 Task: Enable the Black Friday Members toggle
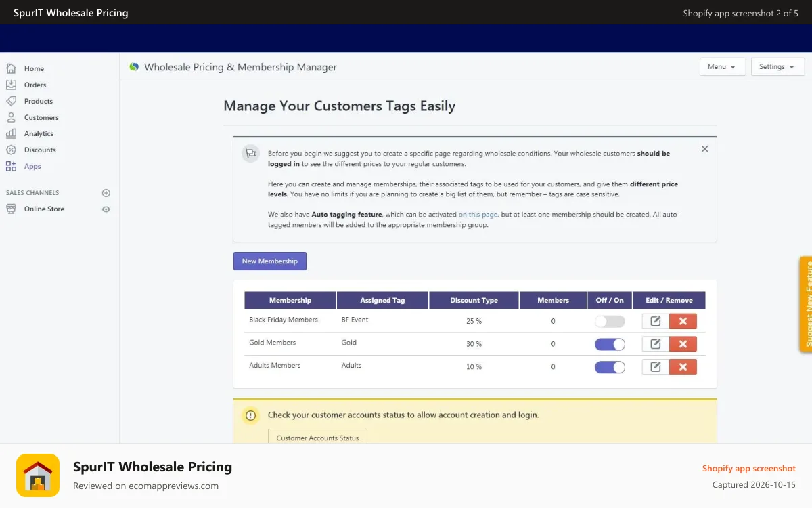(610, 321)
